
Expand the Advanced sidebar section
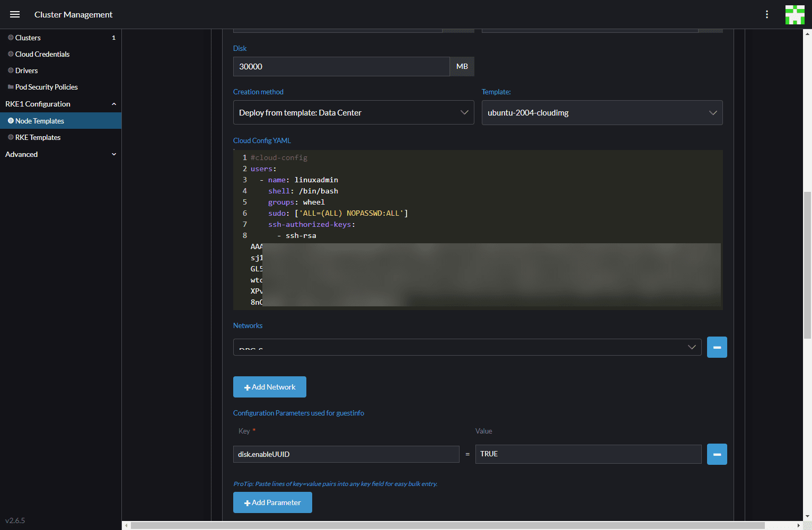[x=113, y=154]
